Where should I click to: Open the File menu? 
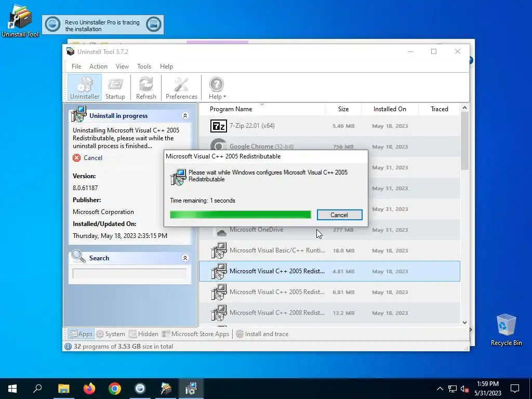[76, 66]
